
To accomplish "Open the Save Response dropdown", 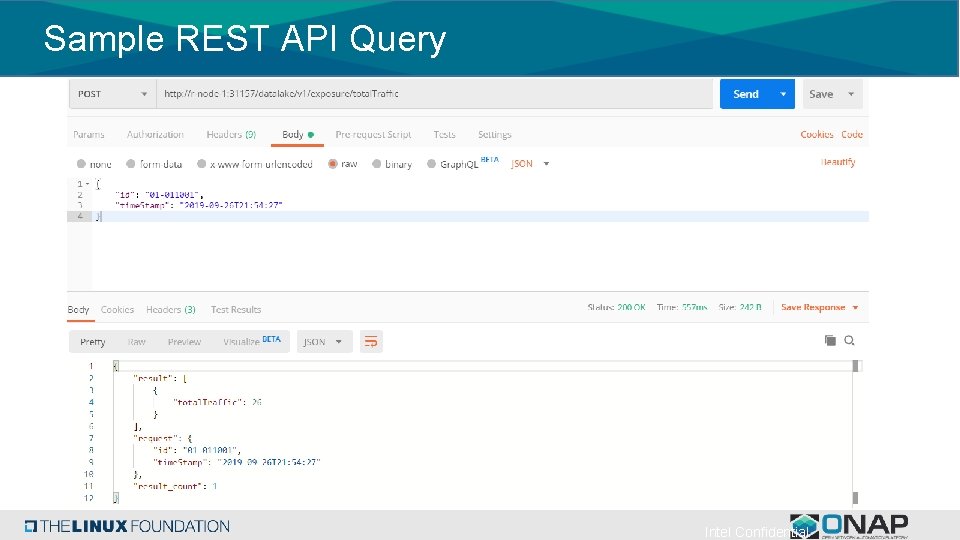I will click(x=820, y=307).
